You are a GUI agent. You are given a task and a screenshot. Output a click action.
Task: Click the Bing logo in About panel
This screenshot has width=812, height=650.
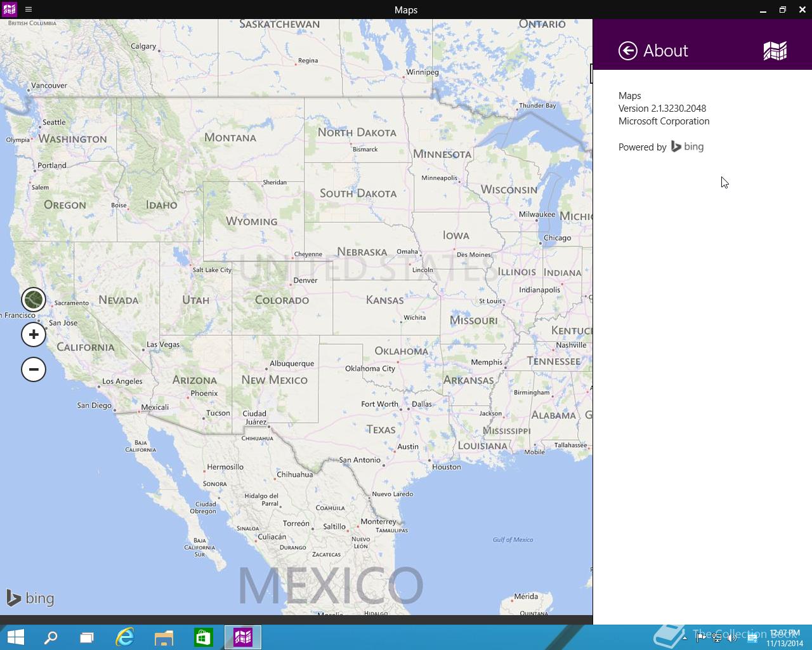click(688, 147)
